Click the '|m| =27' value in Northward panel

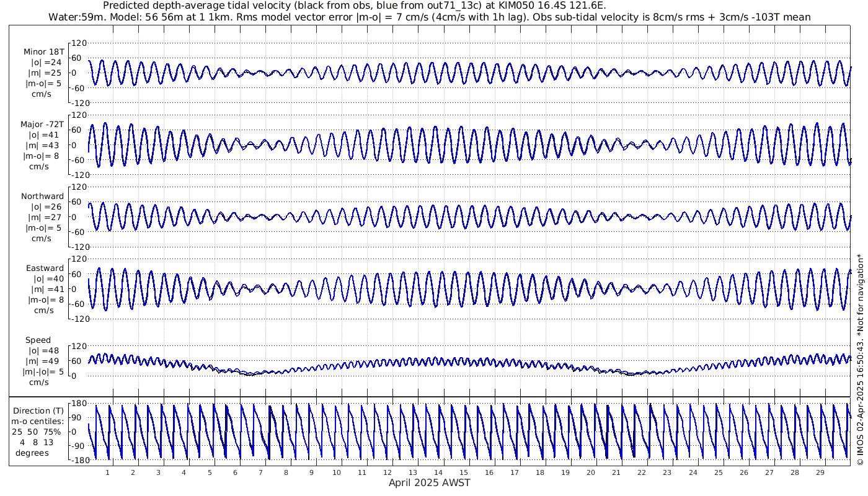pos(46,218)
